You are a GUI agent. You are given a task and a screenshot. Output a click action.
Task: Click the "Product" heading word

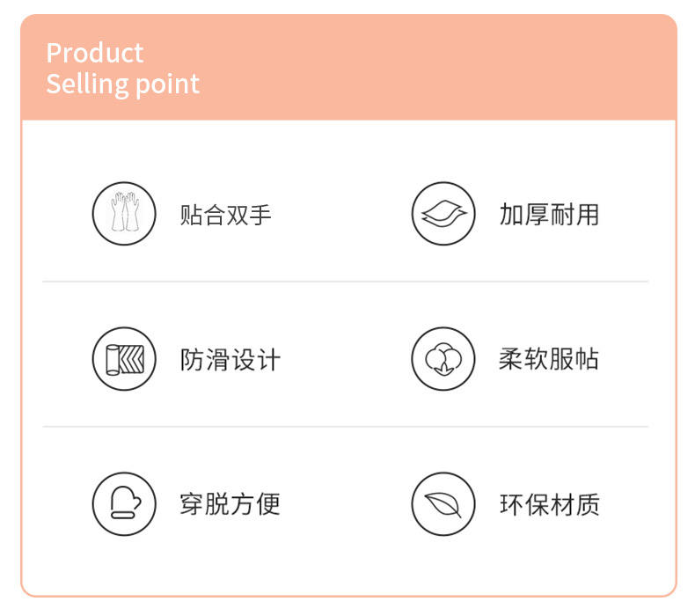(x=94, y=53)
